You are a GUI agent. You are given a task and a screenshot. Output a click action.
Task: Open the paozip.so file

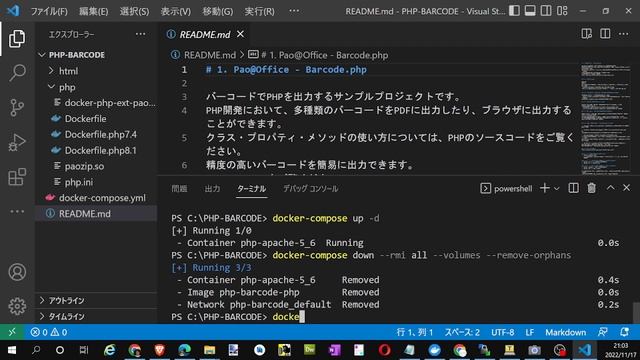[84, 166]
